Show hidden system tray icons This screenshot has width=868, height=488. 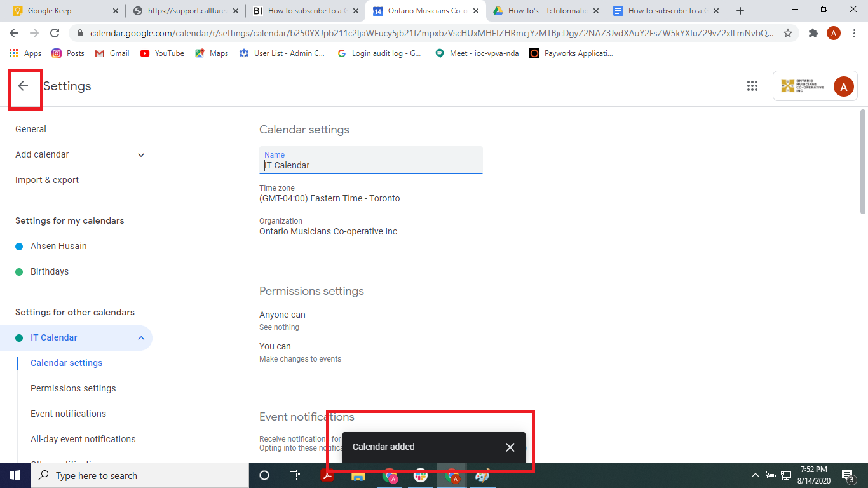[x=756, y=475]
